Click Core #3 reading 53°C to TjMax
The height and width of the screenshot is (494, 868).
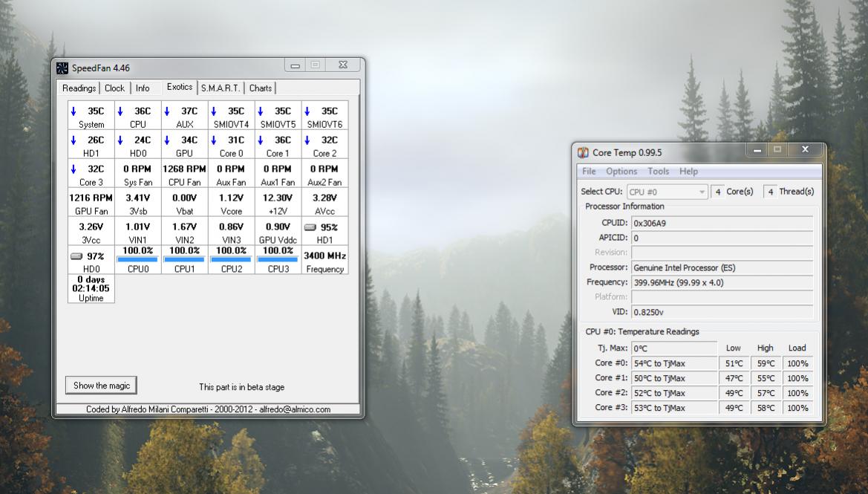674,408
